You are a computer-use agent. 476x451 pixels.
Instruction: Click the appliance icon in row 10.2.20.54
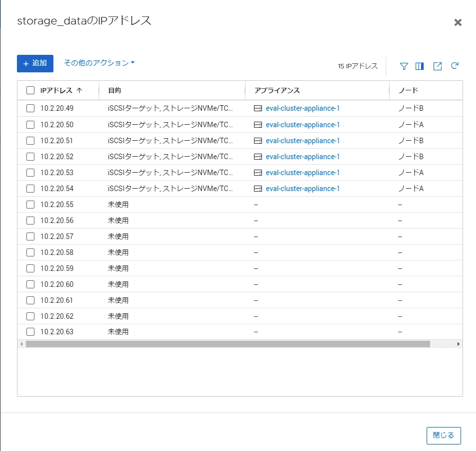pos(257,188)
